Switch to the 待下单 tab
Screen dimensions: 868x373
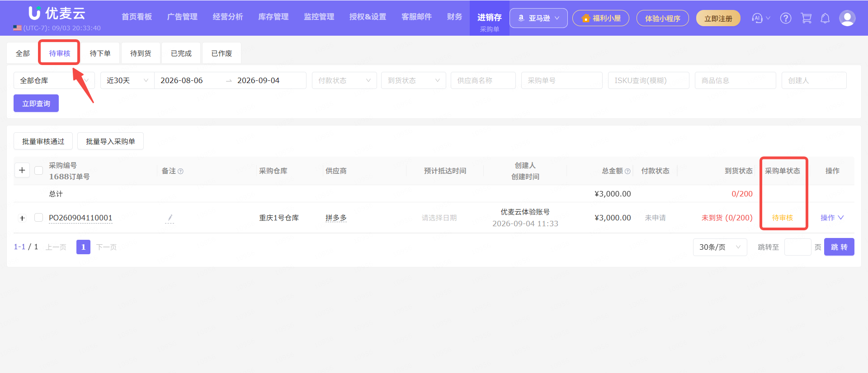(100, 53)
